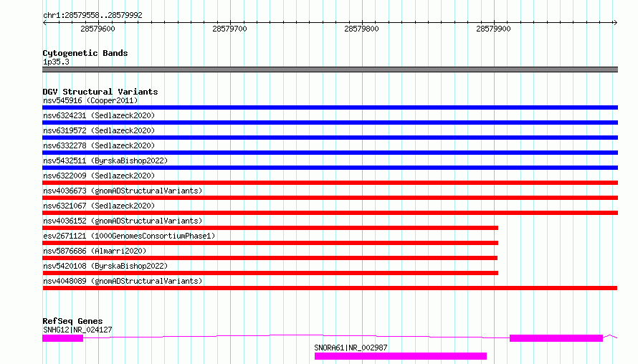
Task: Click the Cytogenetic Bands track title
Action: 85,53
